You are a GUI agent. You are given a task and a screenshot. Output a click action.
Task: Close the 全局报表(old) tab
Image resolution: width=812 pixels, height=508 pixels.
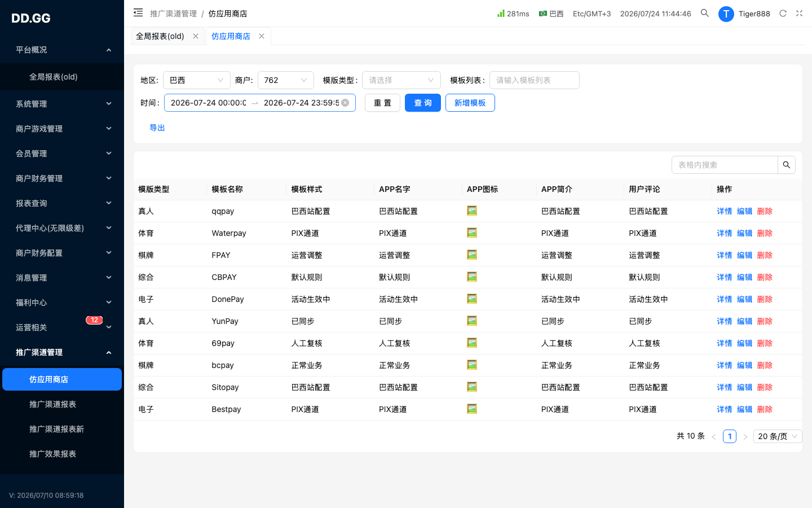196,36
